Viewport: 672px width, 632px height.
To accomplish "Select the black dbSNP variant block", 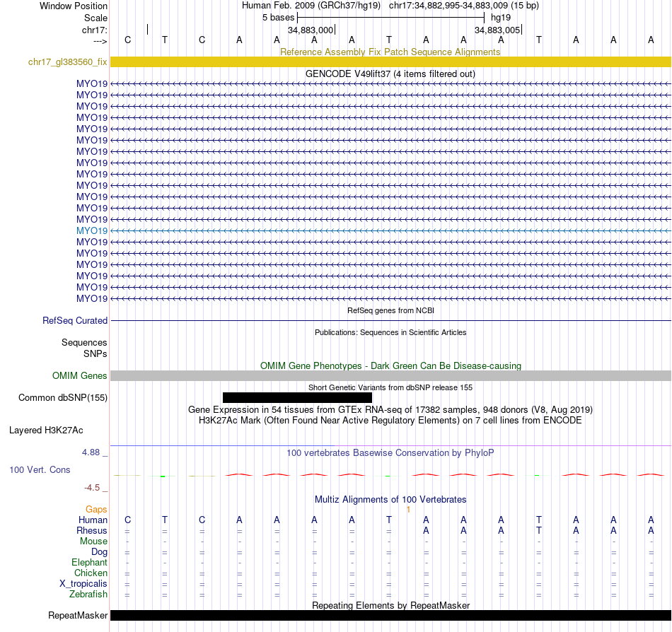I will 297,397.
